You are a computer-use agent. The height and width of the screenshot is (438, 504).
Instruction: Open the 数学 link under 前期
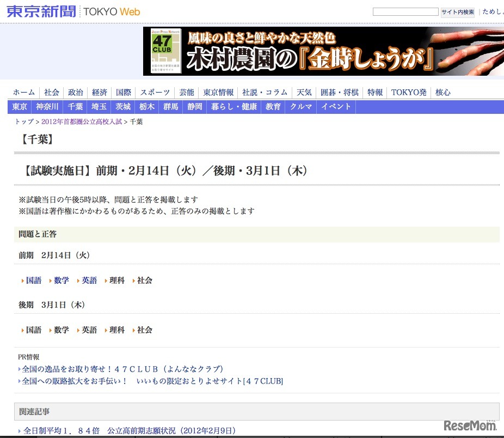(61, 280)
